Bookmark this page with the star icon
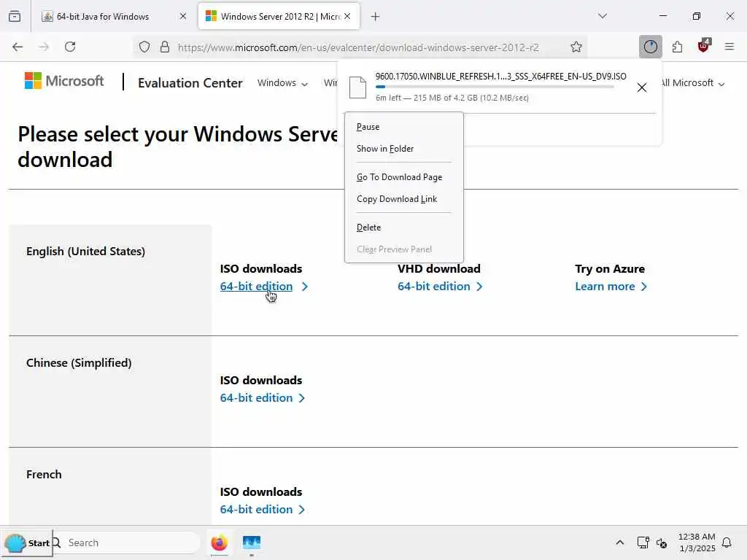Viewport: 747px width, 560px height. click(576, 47)
